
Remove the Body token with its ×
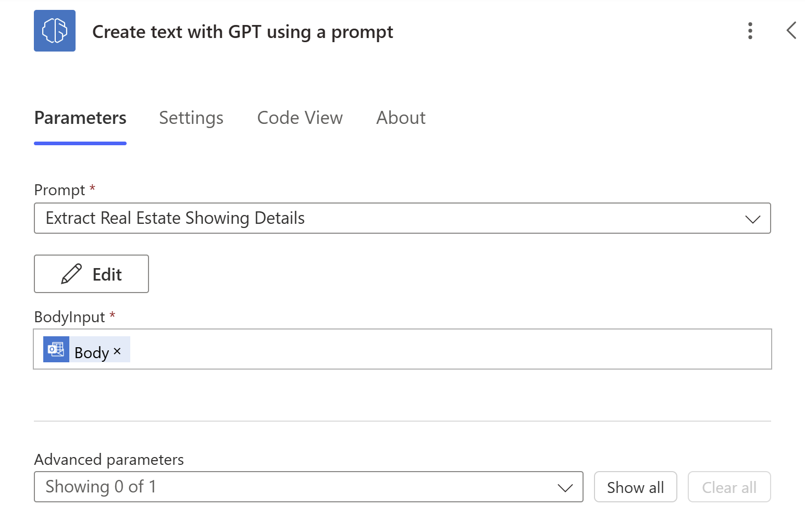(117, 351)
